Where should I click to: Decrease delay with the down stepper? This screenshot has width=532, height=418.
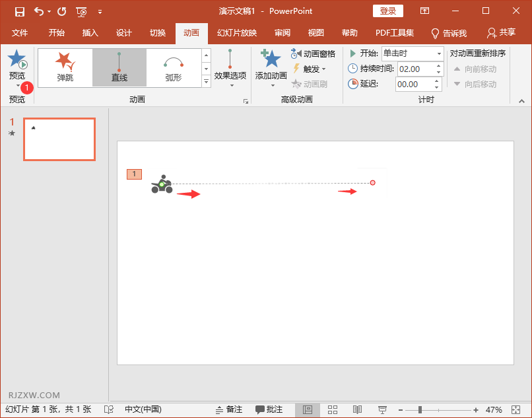(437, 88)
